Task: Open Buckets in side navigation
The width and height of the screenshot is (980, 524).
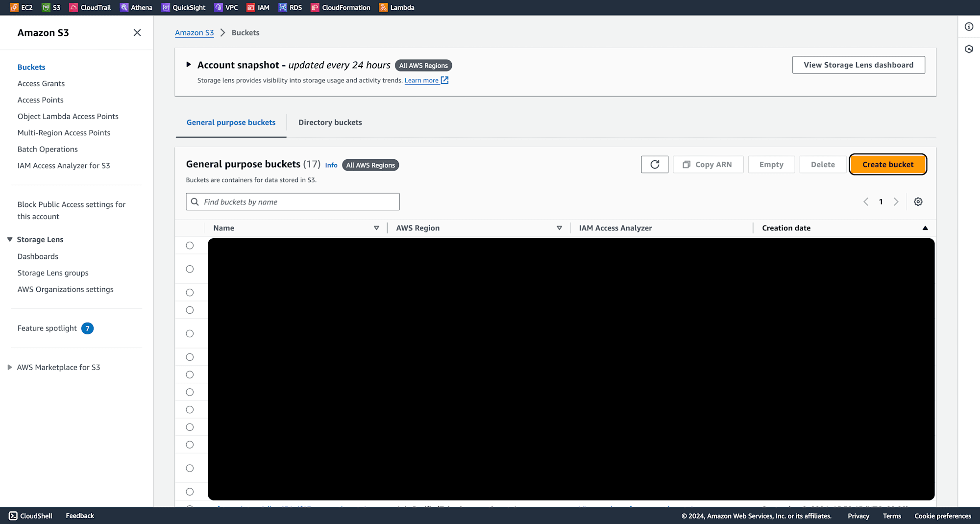Action: click(31, 67)
